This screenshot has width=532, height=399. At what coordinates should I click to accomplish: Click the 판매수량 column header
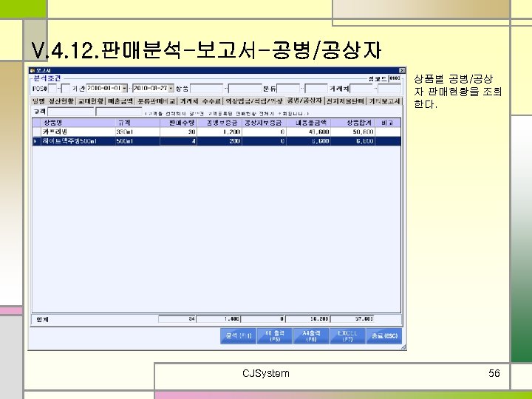click(179, 123)
